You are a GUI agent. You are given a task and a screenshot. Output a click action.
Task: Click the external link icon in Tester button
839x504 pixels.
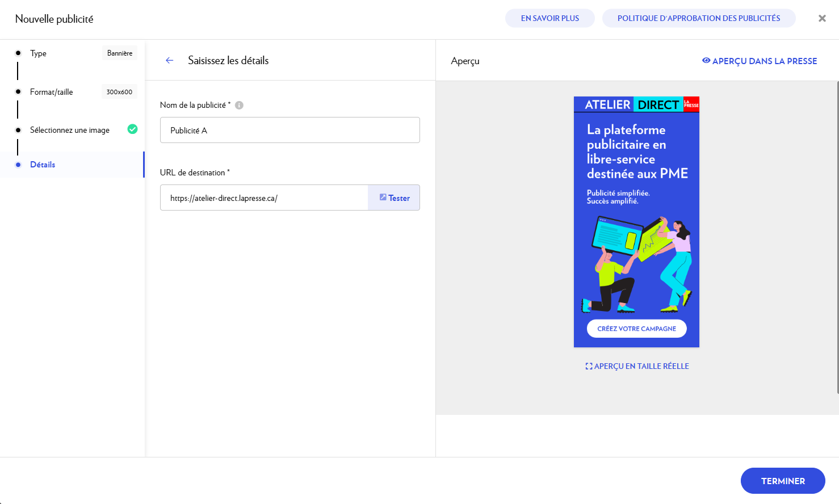(383, 198)
